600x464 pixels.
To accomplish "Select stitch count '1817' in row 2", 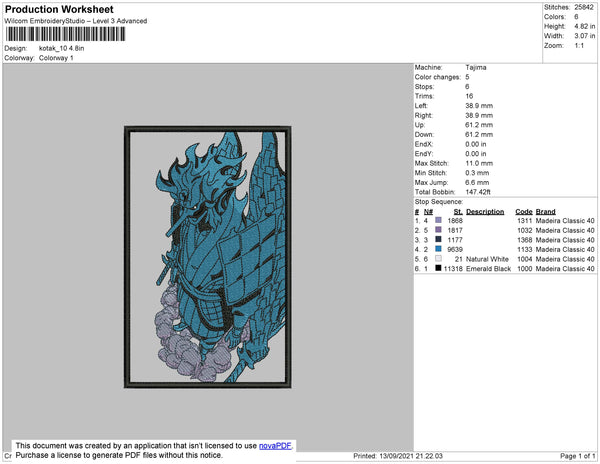I will point(455,230).
